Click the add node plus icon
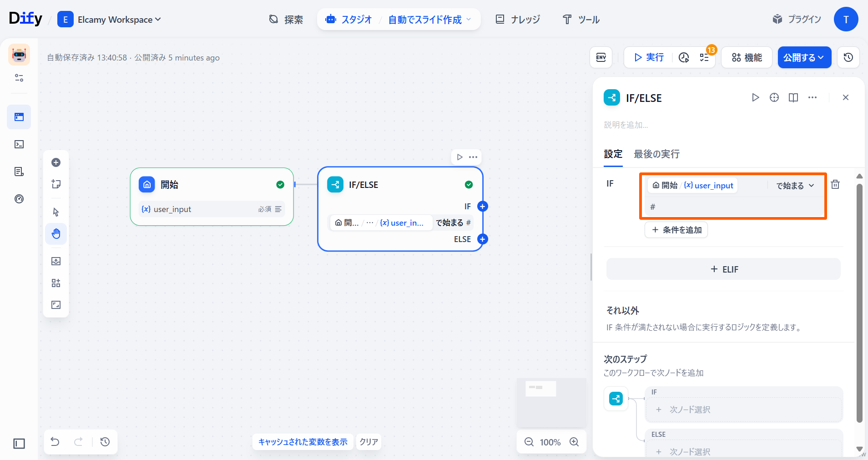Screen dimensions: 868x460 tap(56, 162)
